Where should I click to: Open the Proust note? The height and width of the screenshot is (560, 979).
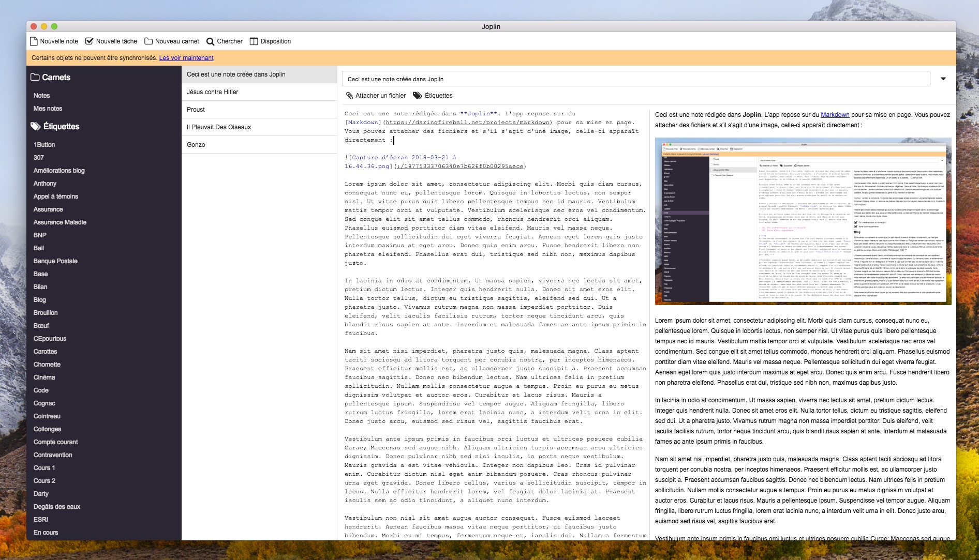click(259, 110)
